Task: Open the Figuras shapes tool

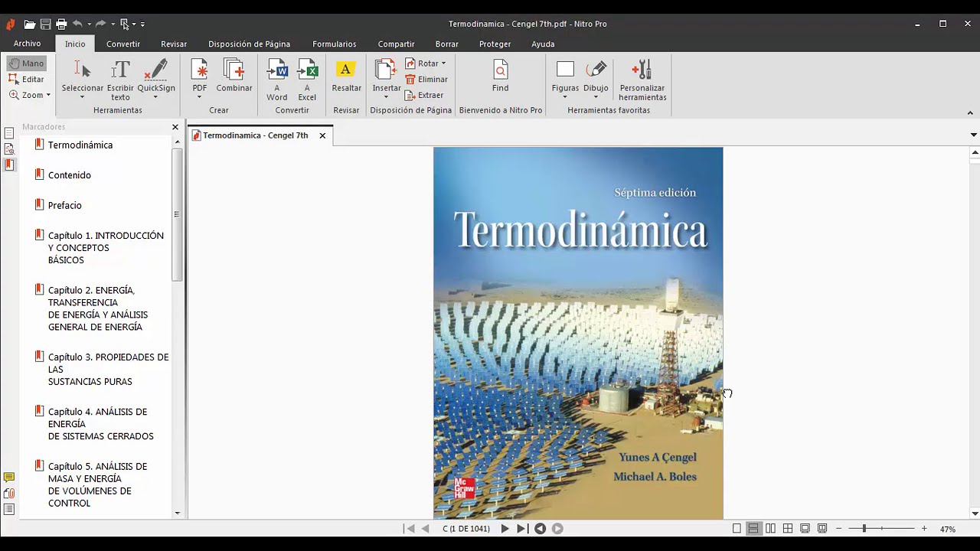Action: coord(565,80)
